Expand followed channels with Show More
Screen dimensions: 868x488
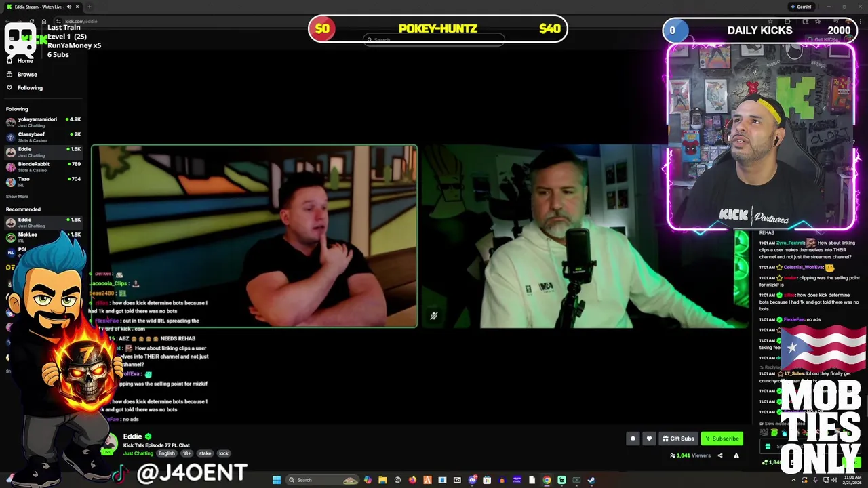point(17,196)
